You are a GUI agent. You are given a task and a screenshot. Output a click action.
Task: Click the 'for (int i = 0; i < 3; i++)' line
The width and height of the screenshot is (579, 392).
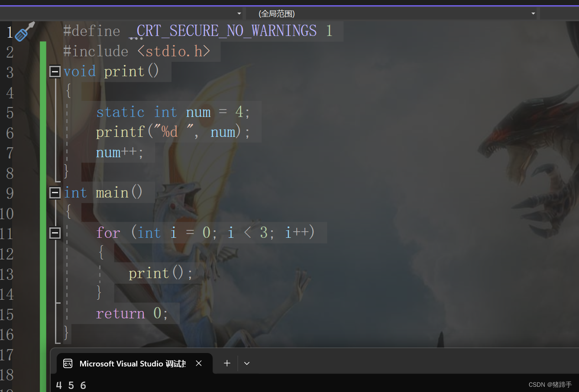tap(205, 233)
